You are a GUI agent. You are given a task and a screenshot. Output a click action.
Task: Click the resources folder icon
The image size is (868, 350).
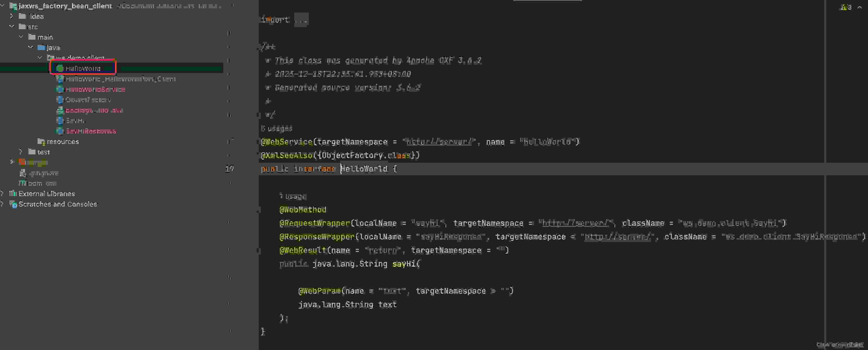[41, 141]
